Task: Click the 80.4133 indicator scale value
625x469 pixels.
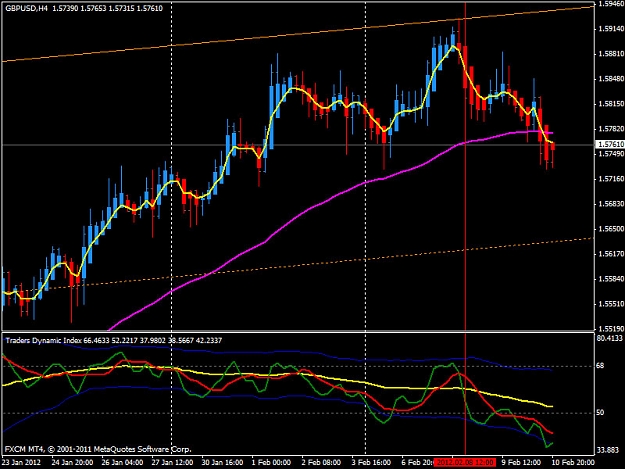Action: (x=609, y=338)
